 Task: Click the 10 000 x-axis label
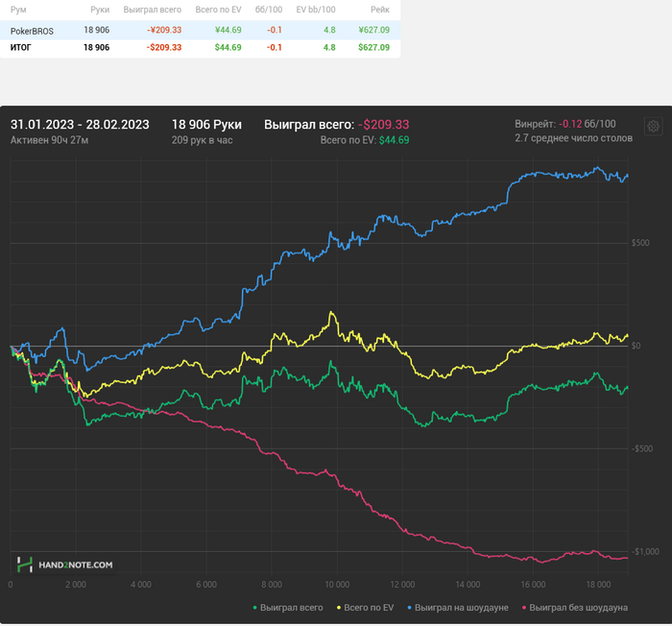[337, 585]
